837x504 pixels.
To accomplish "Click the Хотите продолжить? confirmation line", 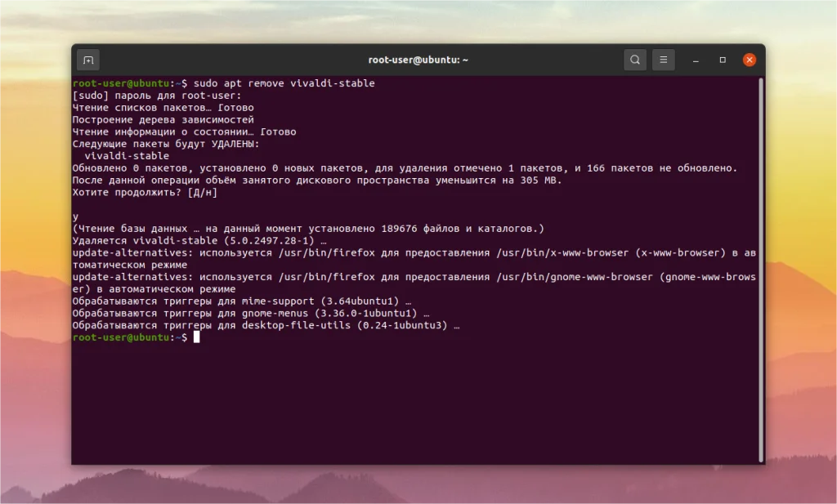I will click(x=144, y=191).
